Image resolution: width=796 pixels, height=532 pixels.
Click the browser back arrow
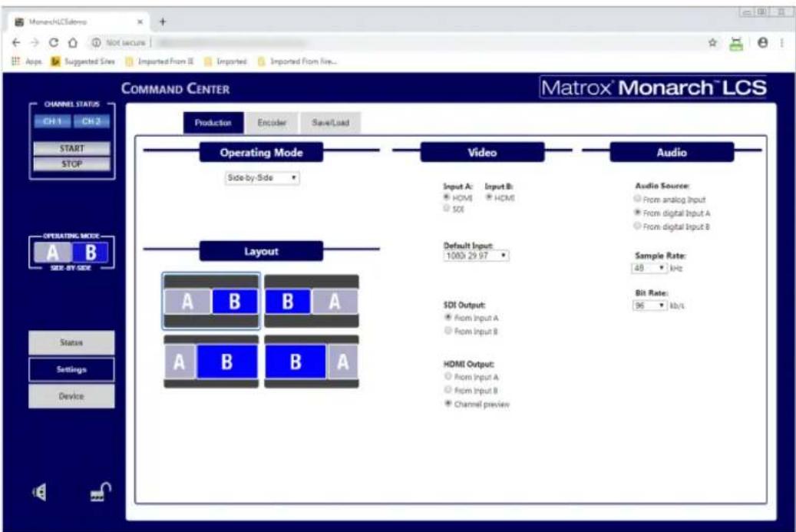[16, 43]
